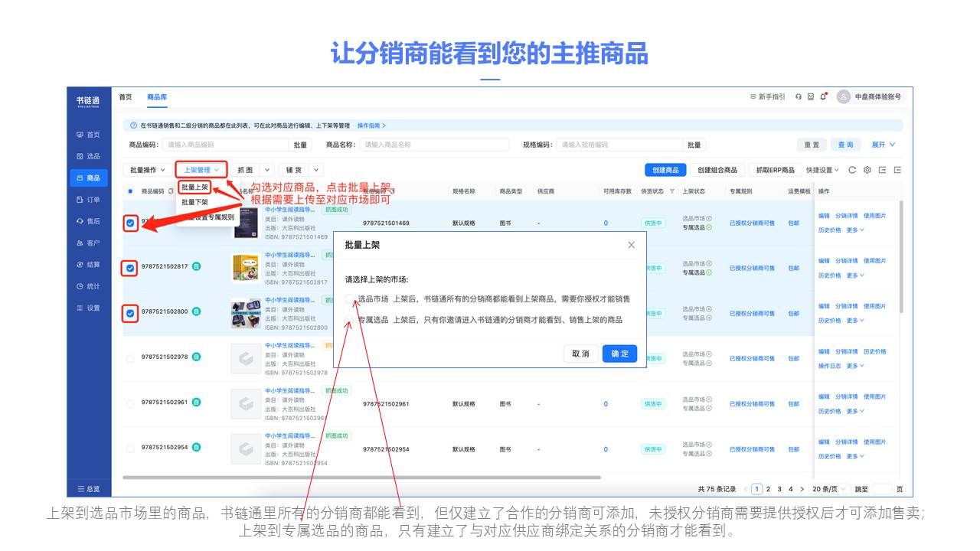Screen dimensions: 980x551
Task: Open 客户 in the left sidebar
Action: coord(89,243)
